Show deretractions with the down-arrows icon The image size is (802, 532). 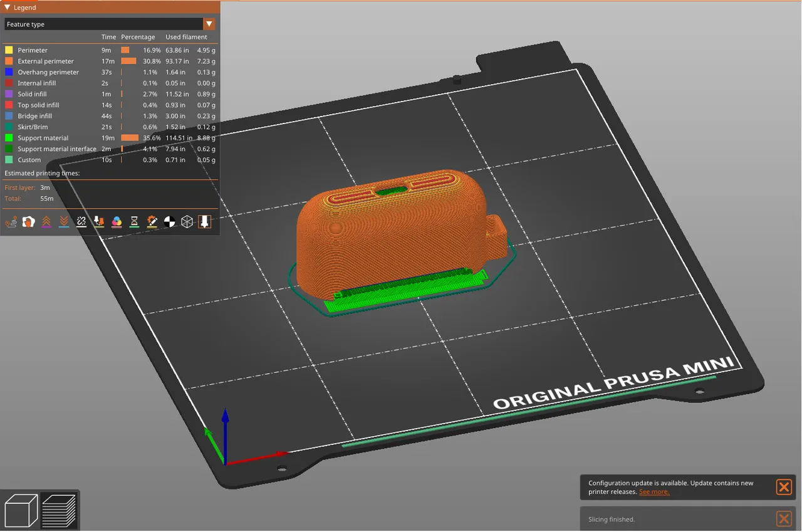[x=64, y=222]
